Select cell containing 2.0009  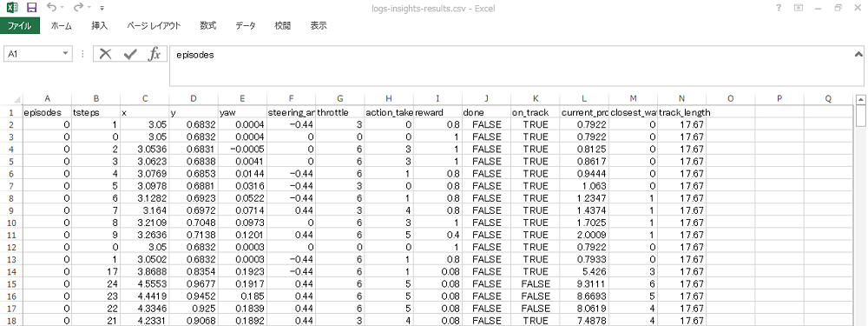click(584, 235)
